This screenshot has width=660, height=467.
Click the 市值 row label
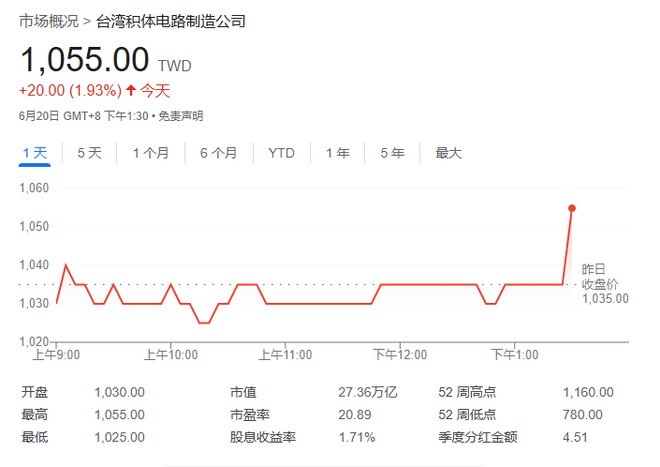(x=243, y=392)
